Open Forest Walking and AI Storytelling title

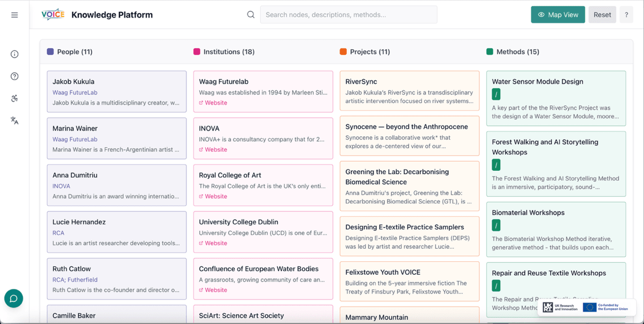(545, 147)
